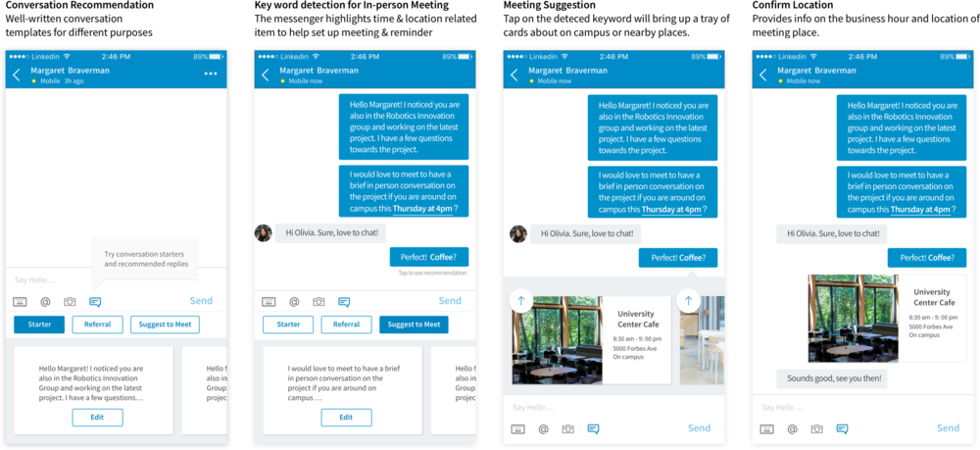This screenshot has height=450, width=980.
Task: Tap 'Try conversation starters' tooltip
Action: (144, 260)
